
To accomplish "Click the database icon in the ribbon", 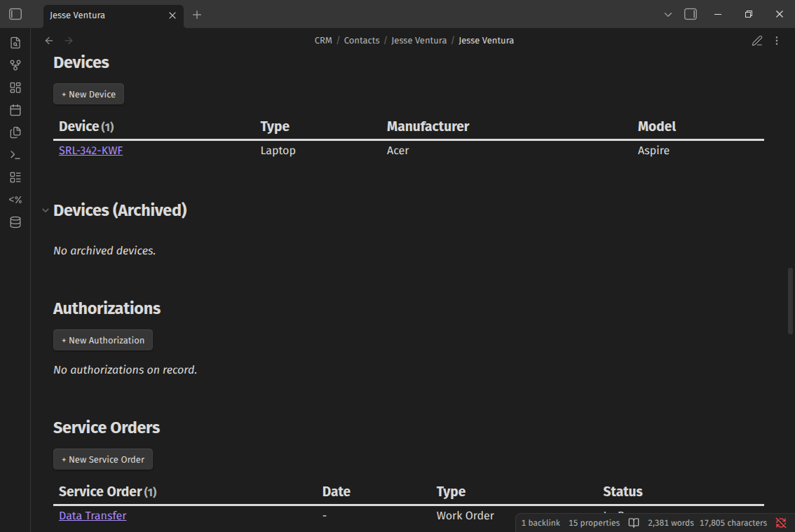I will tap(15, 222).
